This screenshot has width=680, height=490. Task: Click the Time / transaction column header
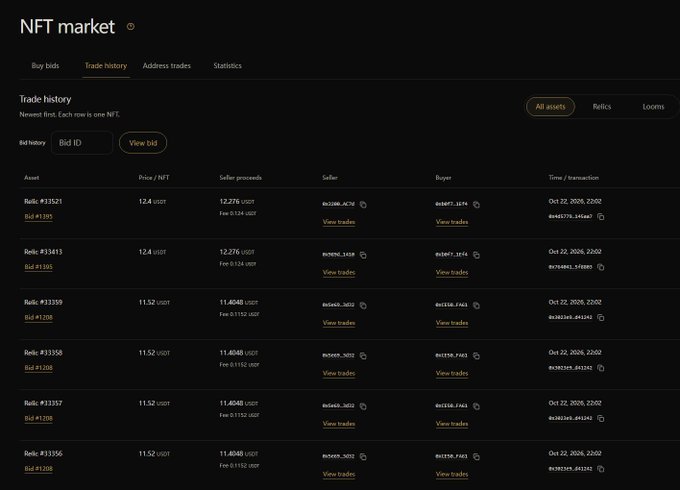click(573, 178)
